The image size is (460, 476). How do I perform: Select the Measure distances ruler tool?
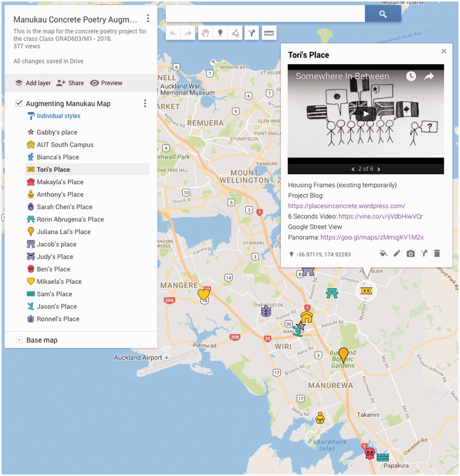tap(269, 33)
